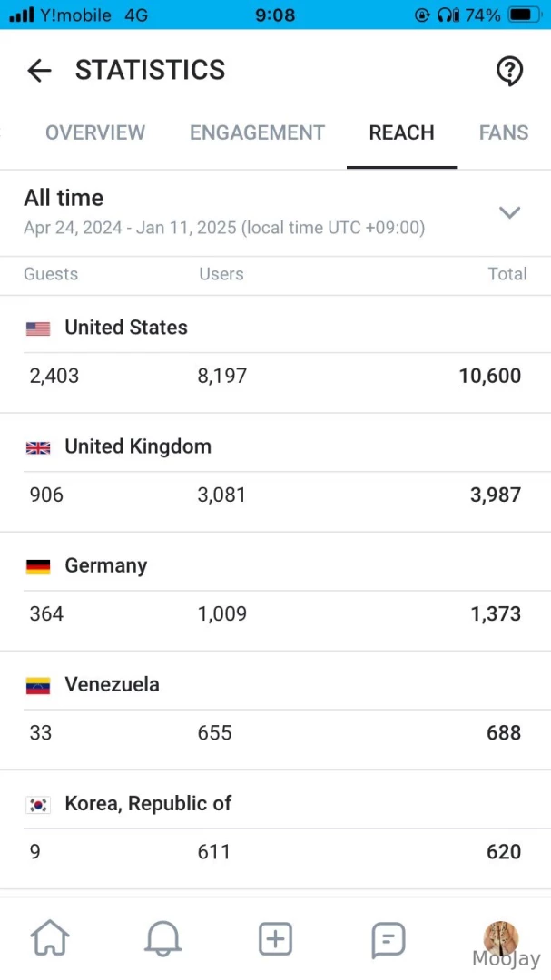
Task: Tap the Germany flag icon
Action: [38, 566]
